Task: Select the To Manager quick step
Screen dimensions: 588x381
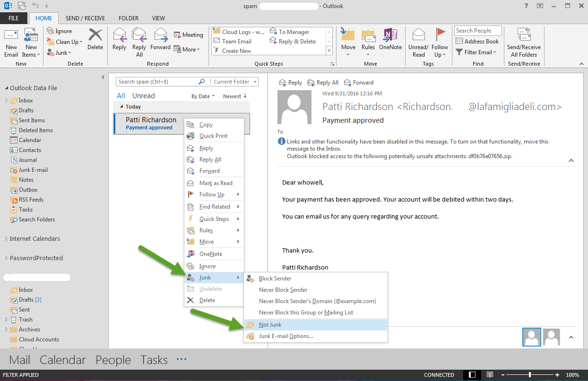Action: [x=289, y=32]
